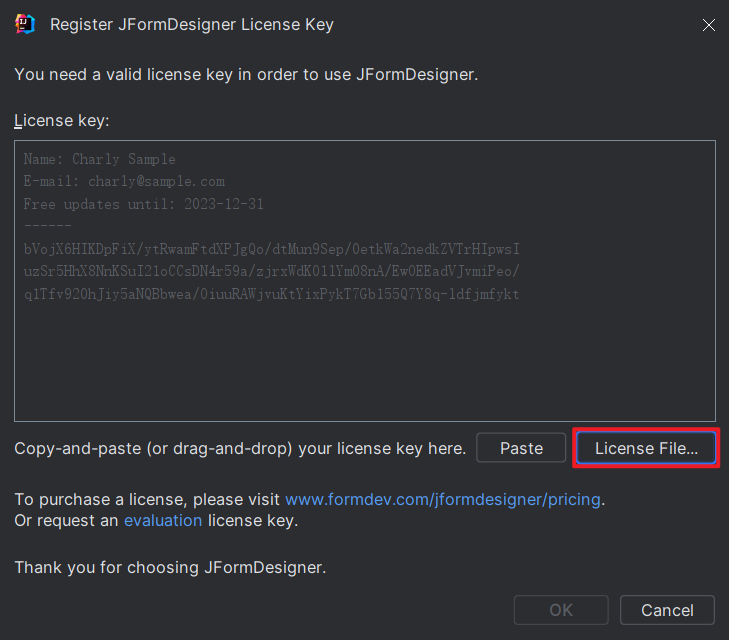The image size is (729, 640).
Task: Close the Register License Key dialog
Action: 709,25
